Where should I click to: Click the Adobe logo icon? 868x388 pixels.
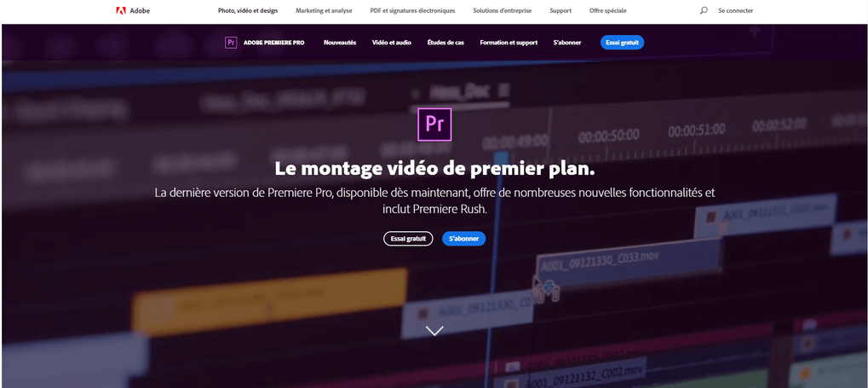click(x=121, y=10)
